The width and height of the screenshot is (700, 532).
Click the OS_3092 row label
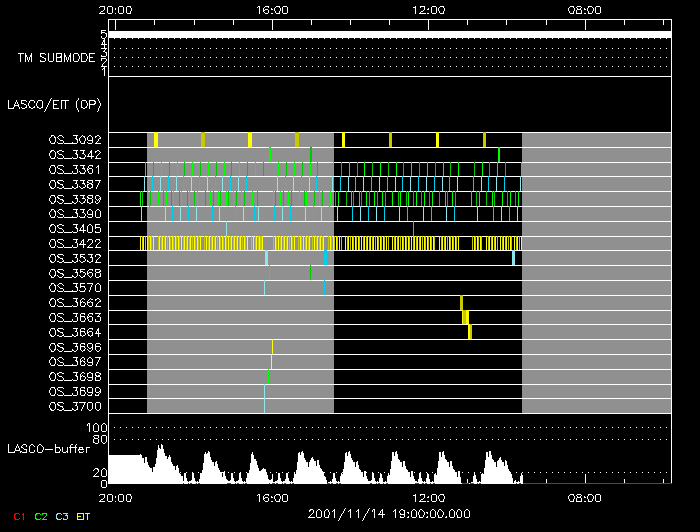[x=75, y=140]
